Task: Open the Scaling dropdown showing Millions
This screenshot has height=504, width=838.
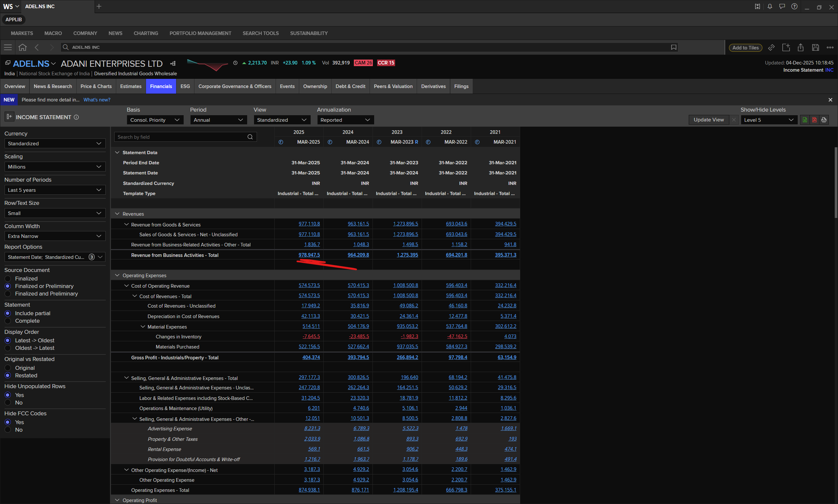Action: point(54,167)
